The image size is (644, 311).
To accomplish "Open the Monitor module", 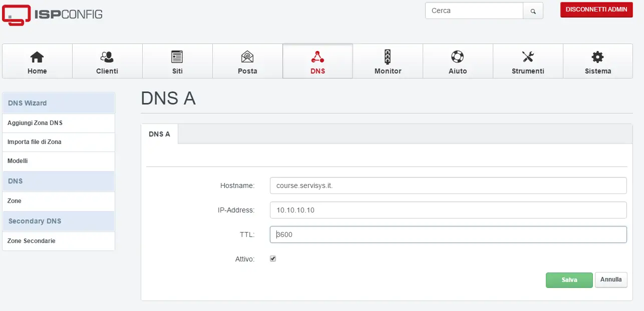I will click(388, 61).
